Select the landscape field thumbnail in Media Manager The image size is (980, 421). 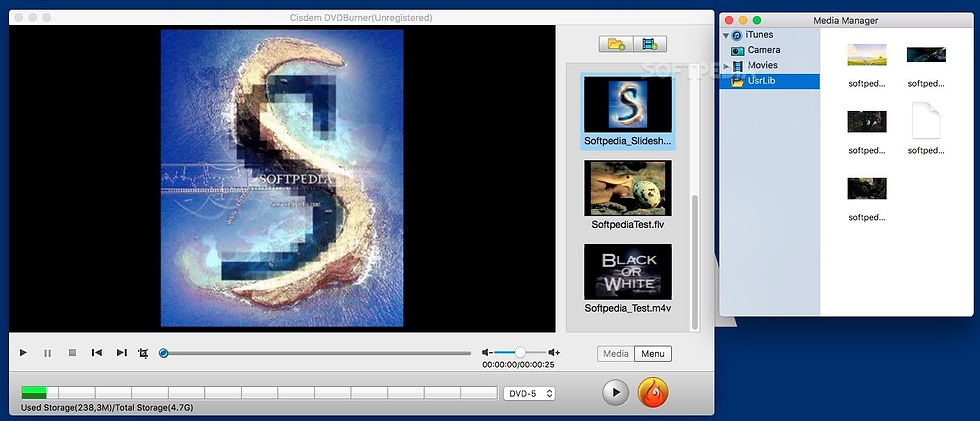click(867, 54)
